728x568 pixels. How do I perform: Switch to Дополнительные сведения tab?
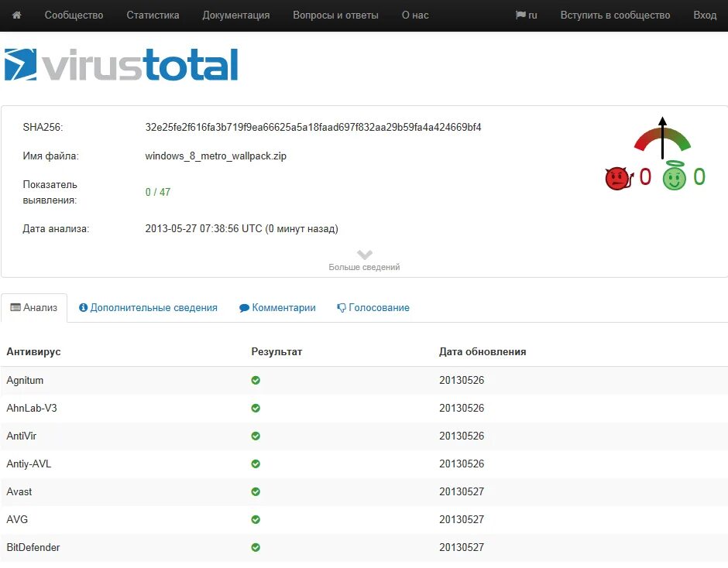(148, 308)
